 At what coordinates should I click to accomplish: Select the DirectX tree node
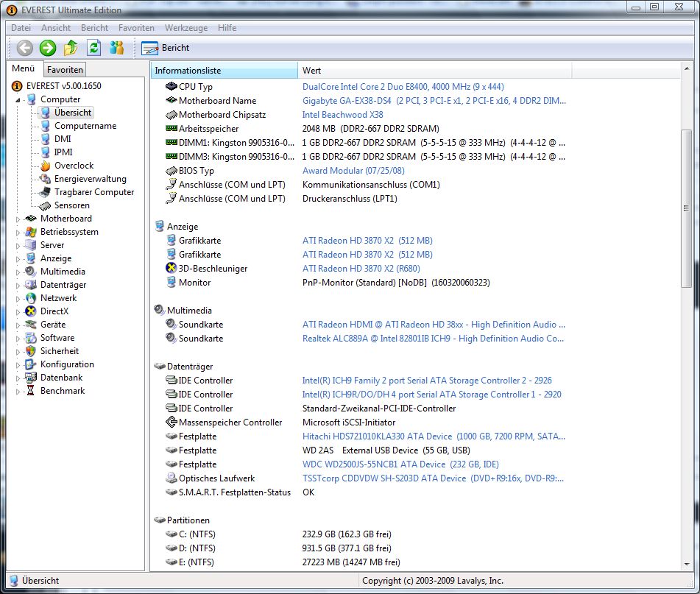click(x=54, y=311)
